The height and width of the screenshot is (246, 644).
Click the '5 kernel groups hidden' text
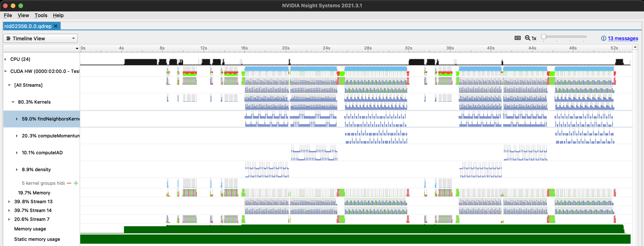click(43, 183)
